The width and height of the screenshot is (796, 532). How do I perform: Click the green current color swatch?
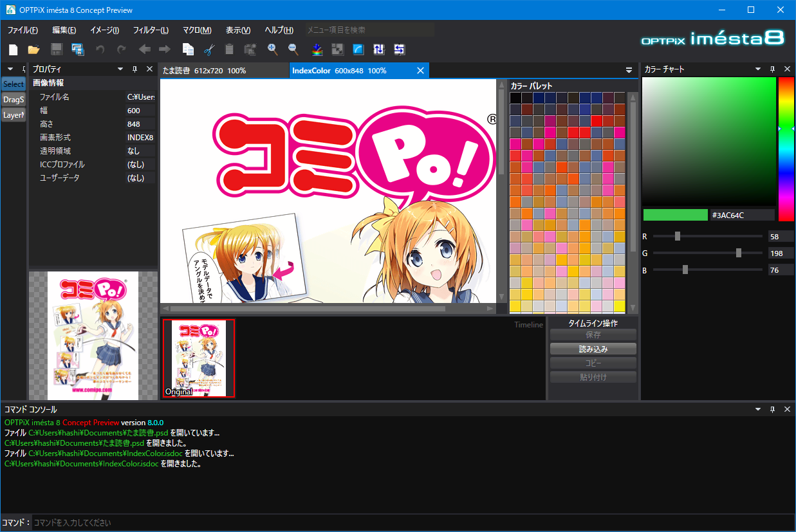coord(675,215)
